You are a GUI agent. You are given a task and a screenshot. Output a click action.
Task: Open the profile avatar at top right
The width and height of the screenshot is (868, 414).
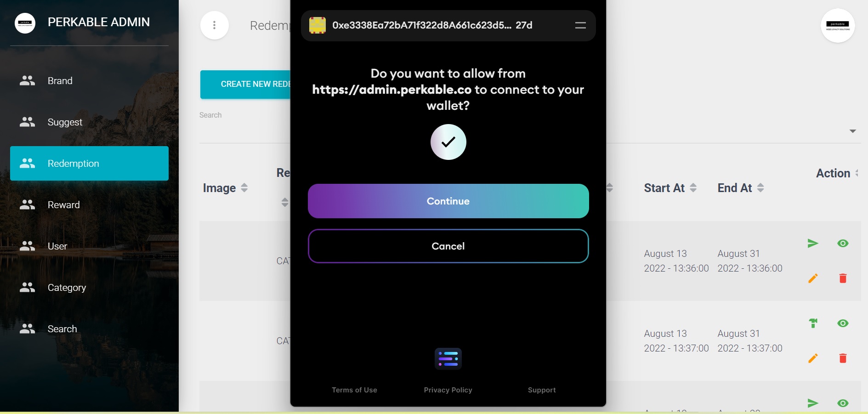pyautogui.click(x=837, y=26)
